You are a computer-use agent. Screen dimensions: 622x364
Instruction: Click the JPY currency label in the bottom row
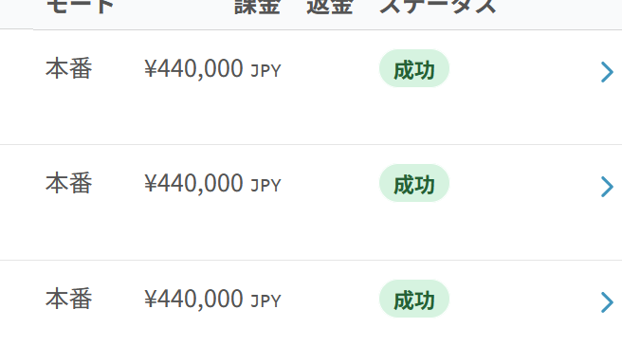point(265,301)
